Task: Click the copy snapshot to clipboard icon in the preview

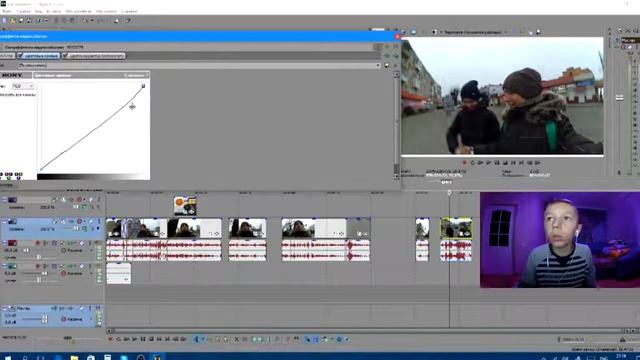Action: [x=531, y=32]
